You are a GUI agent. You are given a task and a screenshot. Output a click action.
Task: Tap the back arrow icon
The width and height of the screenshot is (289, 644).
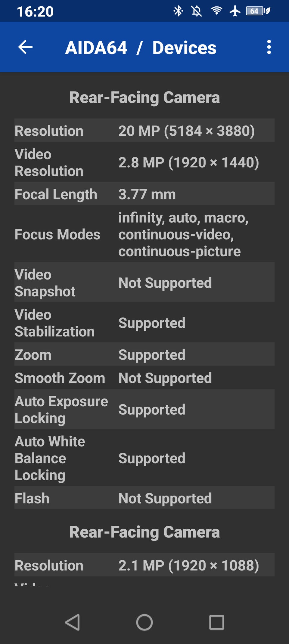coord(25,47)
